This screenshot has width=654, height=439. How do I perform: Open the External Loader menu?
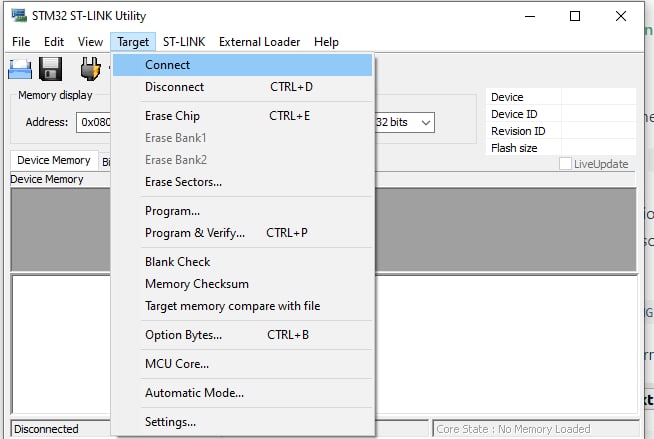[x=259, y=42]
